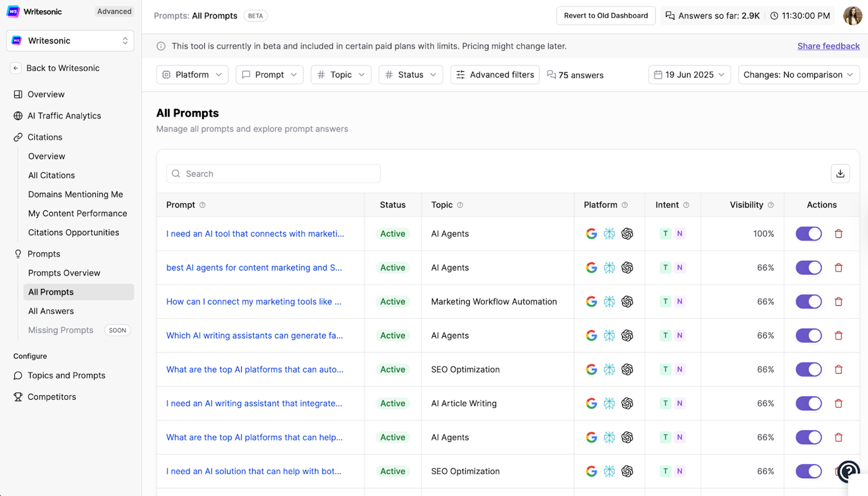This screenshot has width=868, height=496.
Task: Toggle off the 'How can I connect' prompt
Action: pyautogui.click(x=808, y=302)
